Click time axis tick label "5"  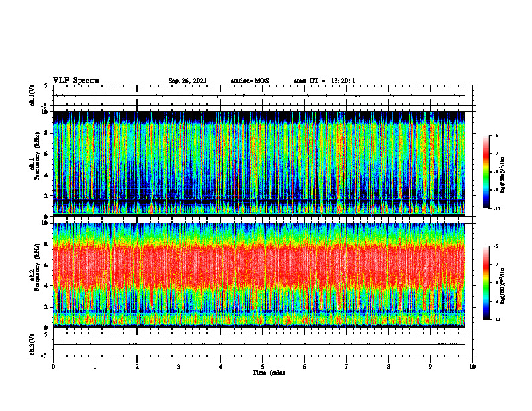click(x=263, y=367)
